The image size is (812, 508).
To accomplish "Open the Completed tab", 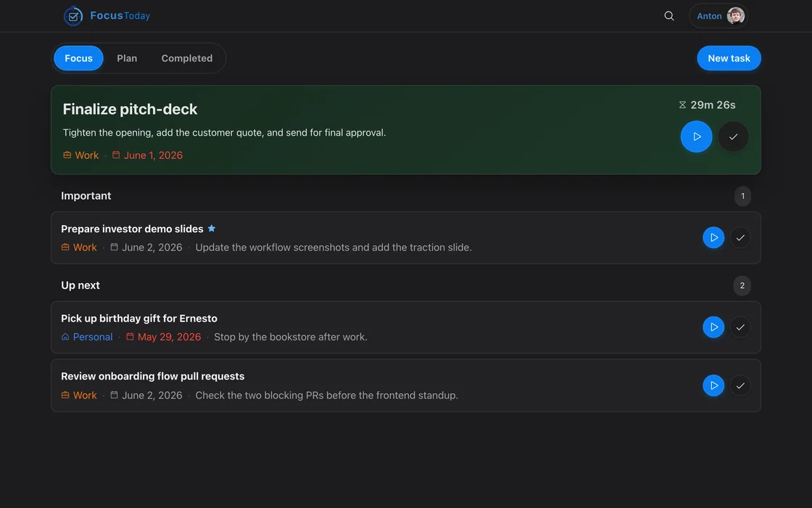I will [187, 58].
